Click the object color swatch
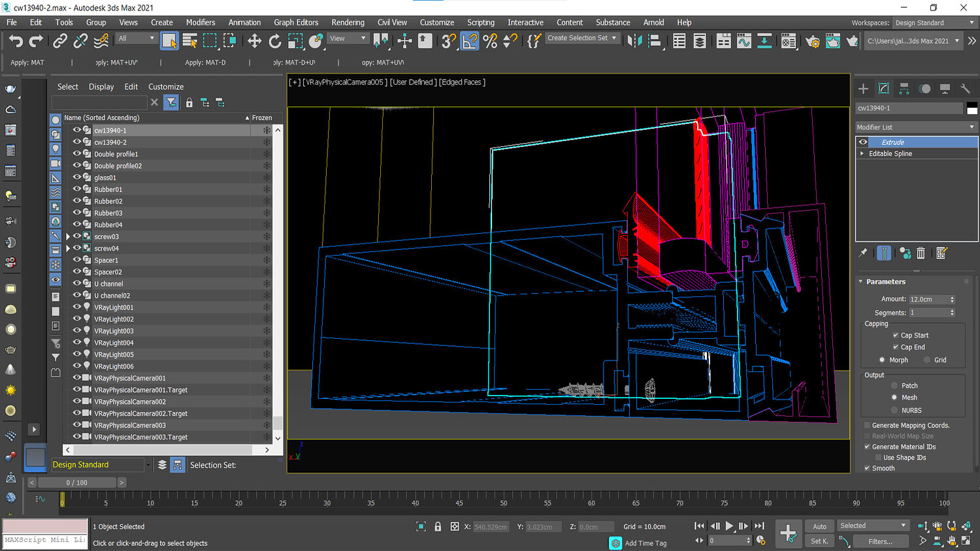The height and width of the screenshot is (551, 980). coord(972,108)
